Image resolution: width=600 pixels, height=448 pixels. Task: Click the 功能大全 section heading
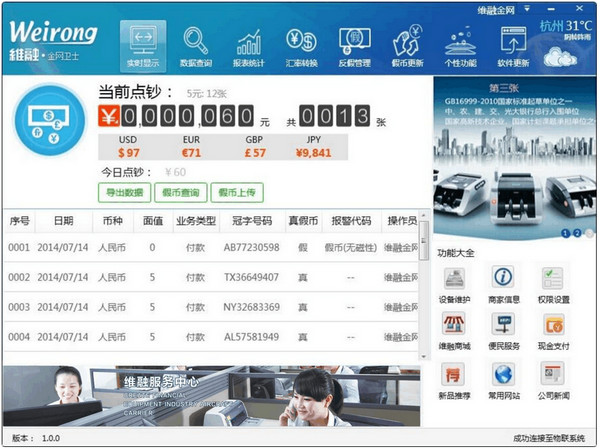455,253
